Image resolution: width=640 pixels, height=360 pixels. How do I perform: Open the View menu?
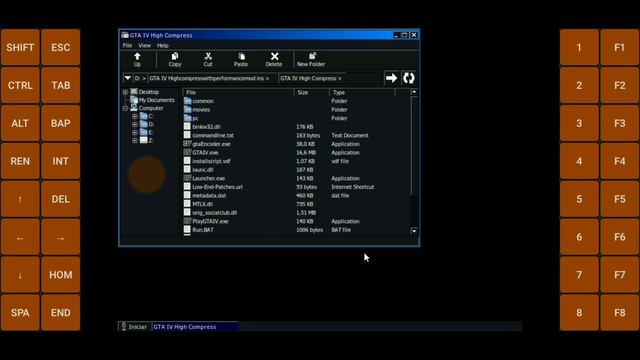pyautogui.click(x=144, y=45)
